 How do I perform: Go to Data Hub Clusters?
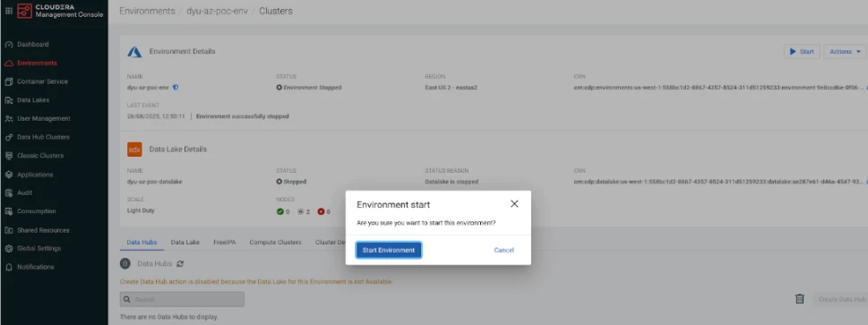(43, 137)
